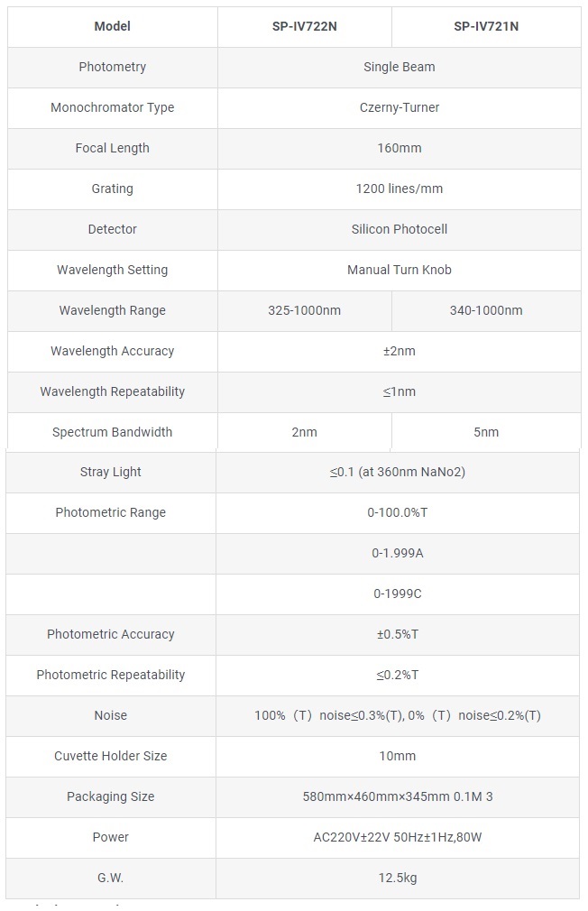
Task: Click the 1200 lines/mm grating value
Action: click(x=400, y=189)
